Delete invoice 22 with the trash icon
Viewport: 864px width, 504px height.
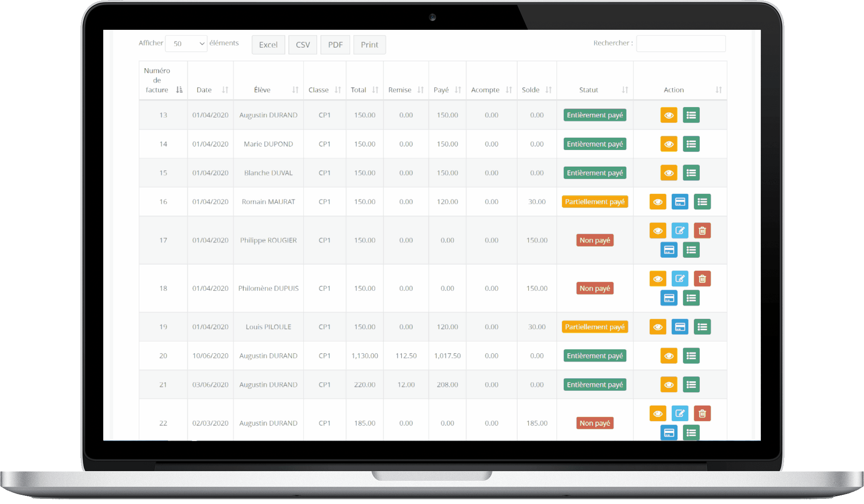(x=702, y=414)
